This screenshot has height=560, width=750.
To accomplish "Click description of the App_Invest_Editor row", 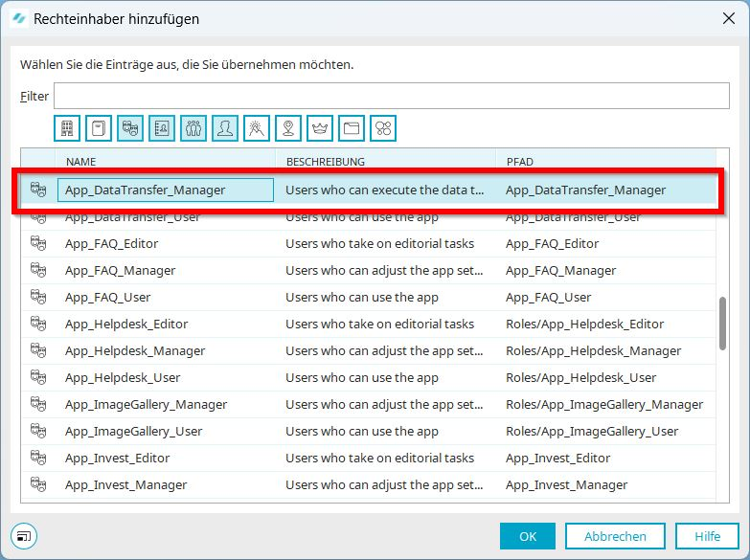I will tap(379, 458).
